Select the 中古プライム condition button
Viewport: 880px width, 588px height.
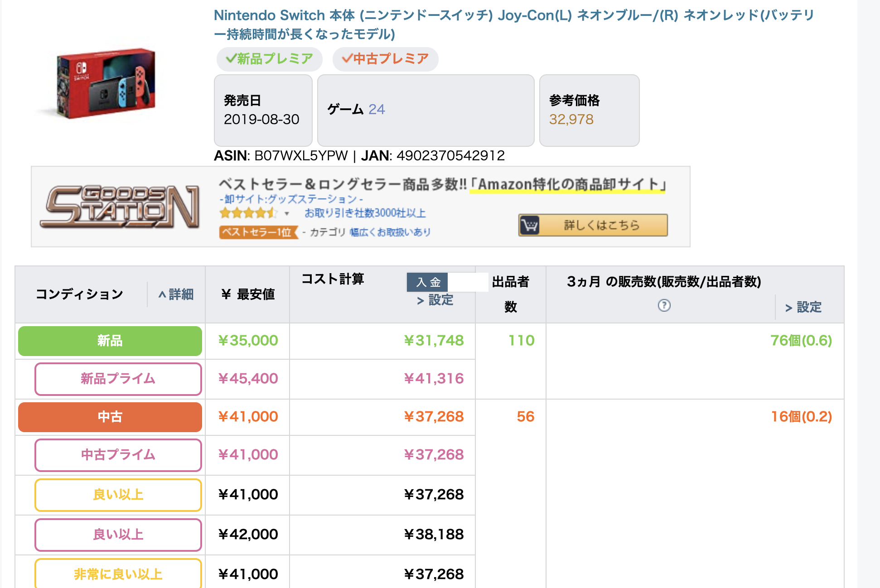pos(118,455)
